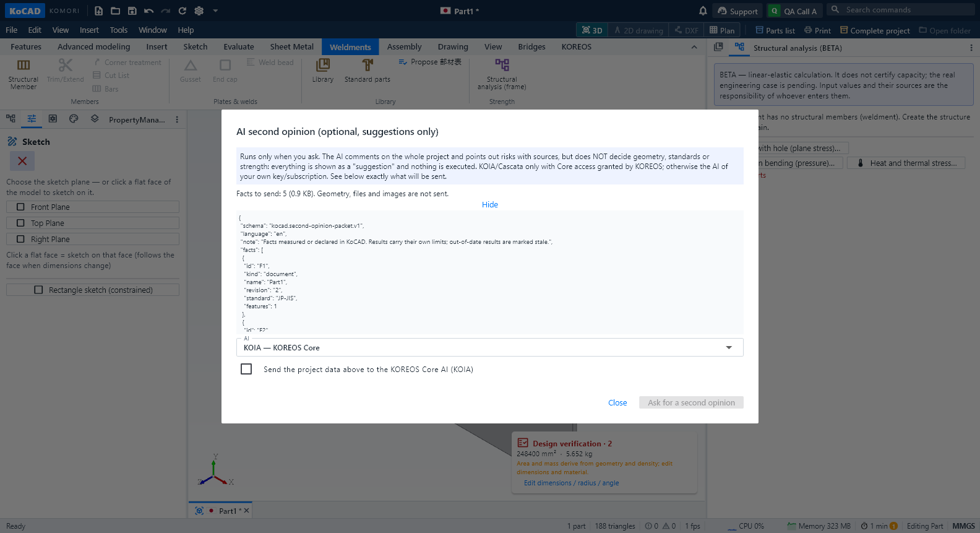Switch to the Sheet Metal ribbon tab
The width and height of the screenshot is (980, 533).
(292, 47)
